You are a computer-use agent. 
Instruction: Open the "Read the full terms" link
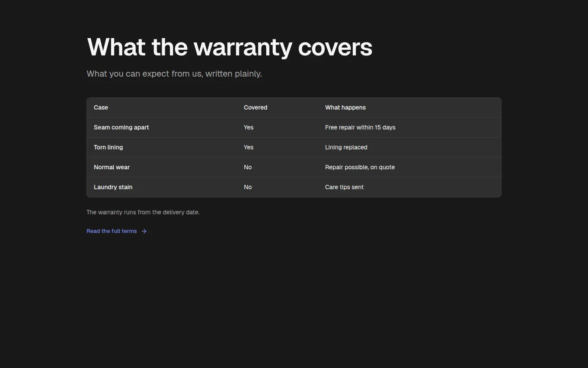pyautogui.click(x=117, y=231)
